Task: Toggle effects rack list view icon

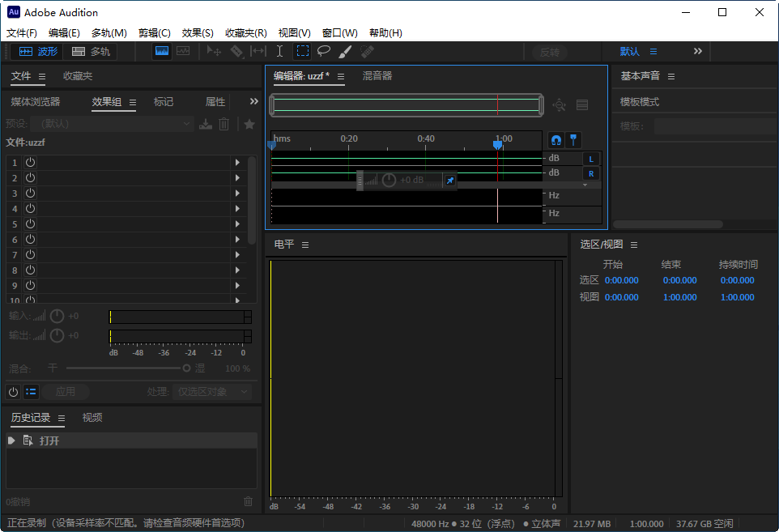Action: click(x=31, y=392)
